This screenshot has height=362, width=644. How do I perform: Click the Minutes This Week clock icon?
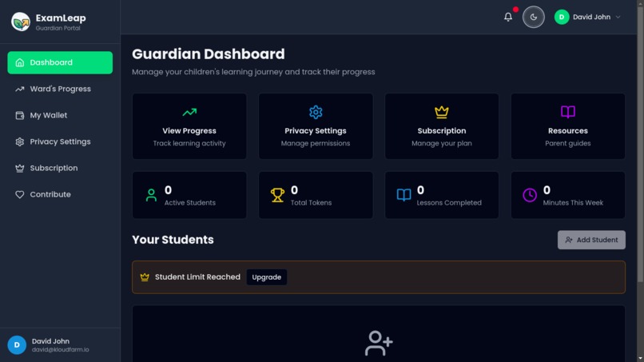tap(530, 195)
